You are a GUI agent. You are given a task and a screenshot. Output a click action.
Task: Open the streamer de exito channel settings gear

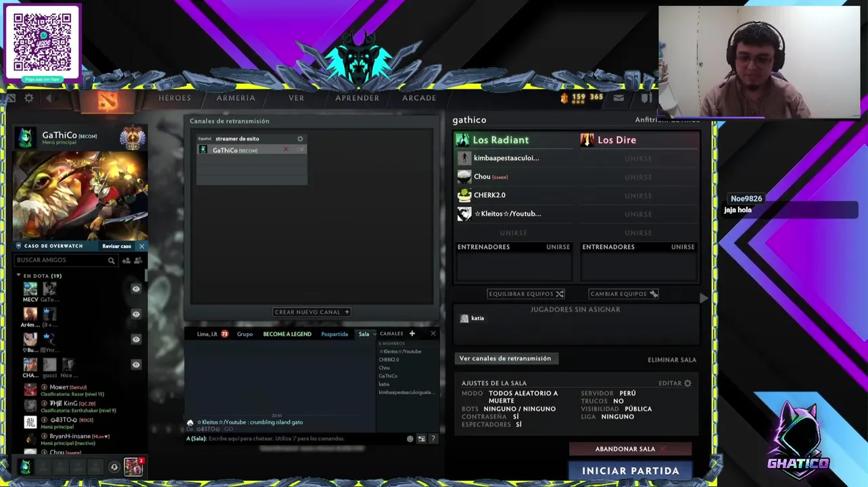300,139
